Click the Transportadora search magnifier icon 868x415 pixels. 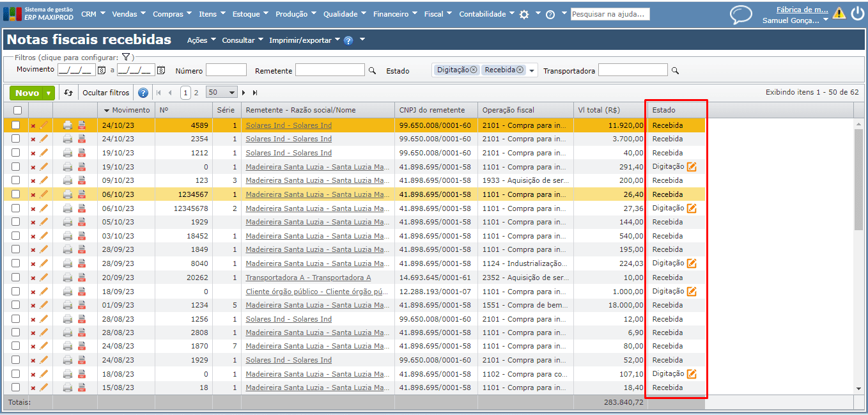pyautogui.click(x=675, y=71)
